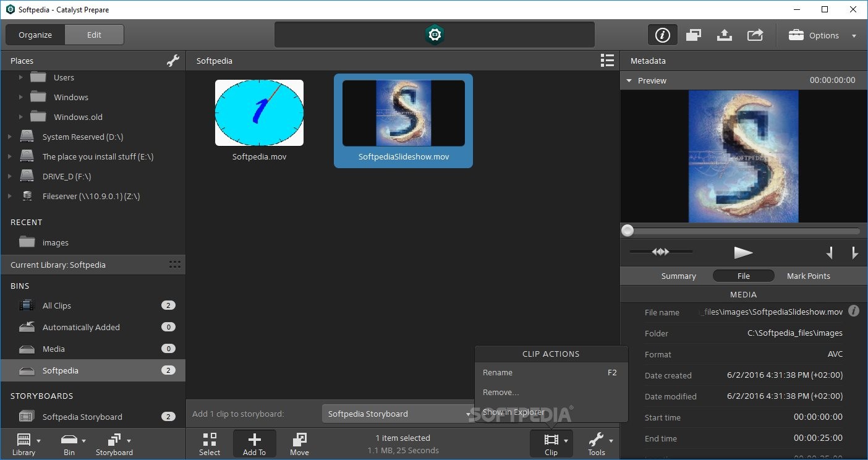The image size is (868, 460).
Task: Click the preview scrubber handle
Action: (x=628, y=231)
